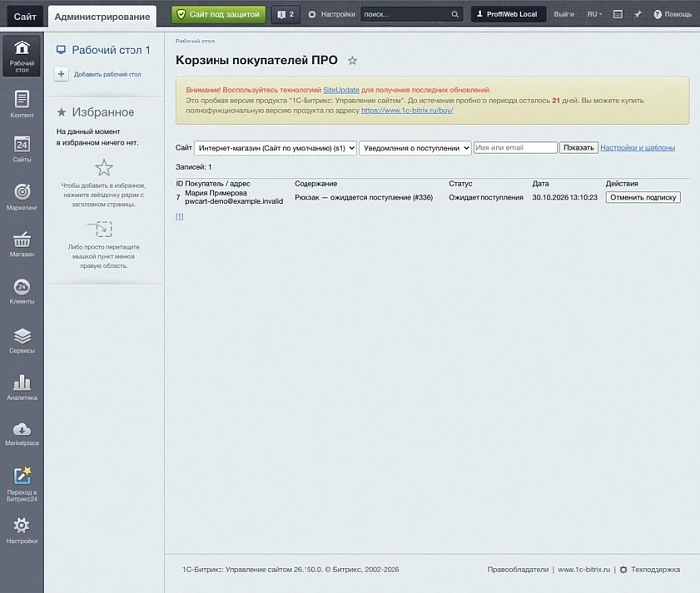
Task: Click the panel layout icon next to RU
Action: (x=617, y=14)
